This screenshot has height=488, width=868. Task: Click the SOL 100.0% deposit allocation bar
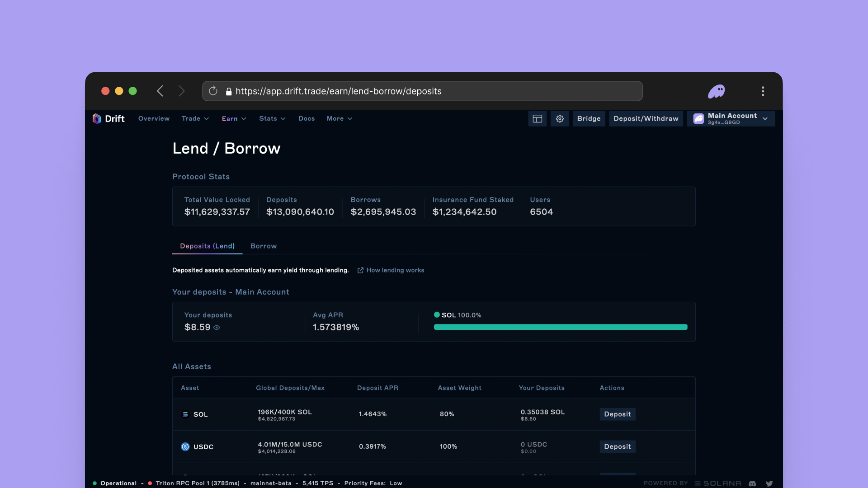560,327
